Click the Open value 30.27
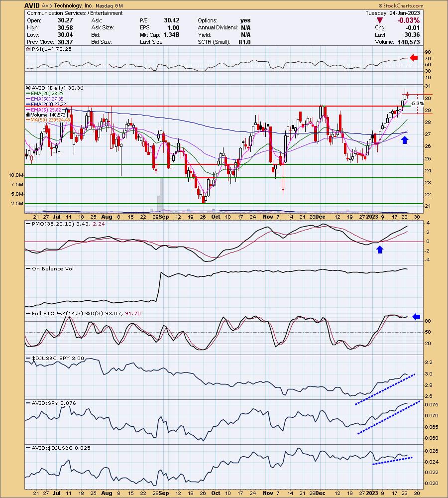Screen dimensions: 448x498 click(x=65, y=20)
